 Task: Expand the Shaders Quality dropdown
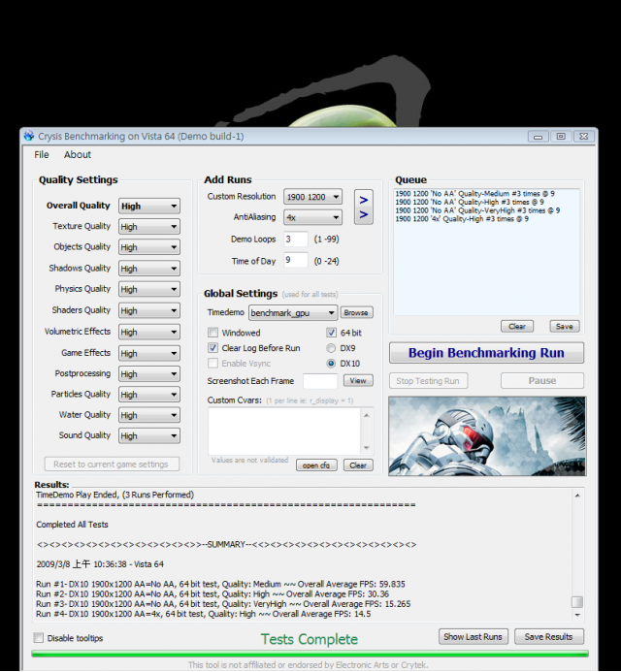pos(149,310)
